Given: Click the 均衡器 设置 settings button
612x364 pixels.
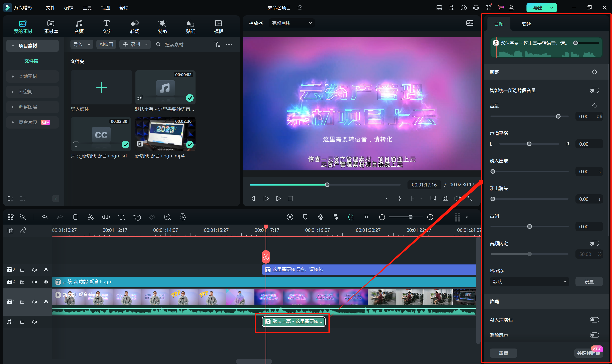Looking at the screenshot, I should [589, 282].
